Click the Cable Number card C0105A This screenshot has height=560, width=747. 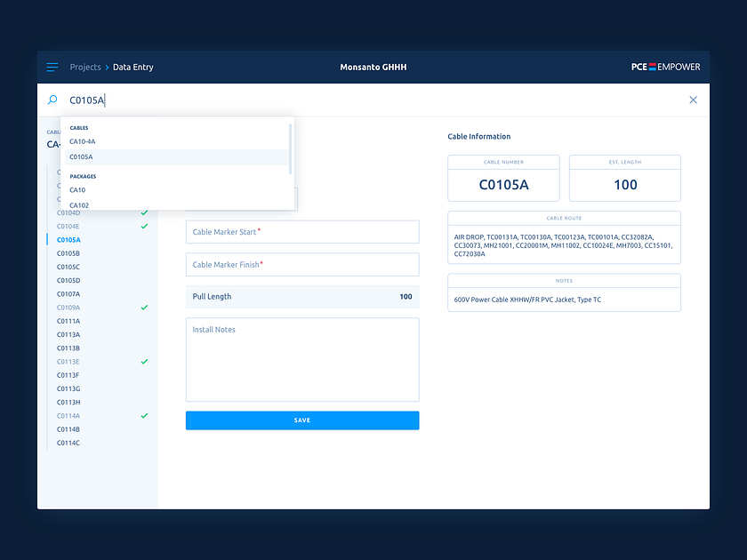pyautogui.click(x=503, y=178)
